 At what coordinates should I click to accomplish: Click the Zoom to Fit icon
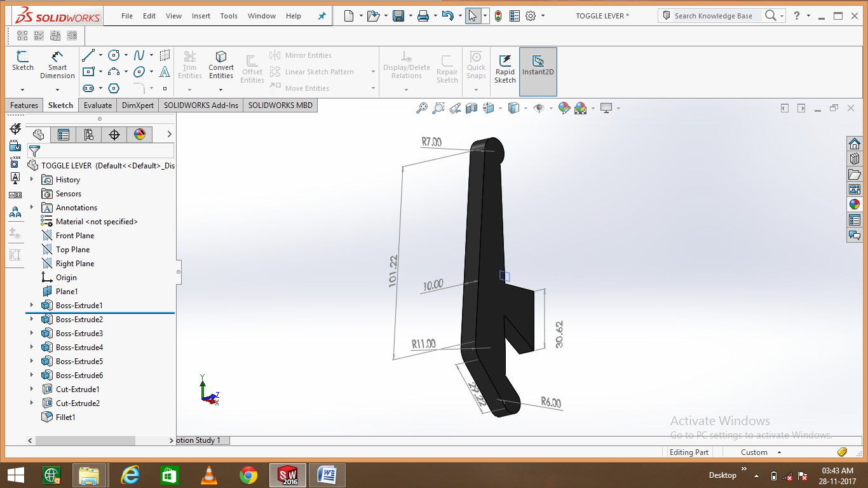[x=421, y=108]
